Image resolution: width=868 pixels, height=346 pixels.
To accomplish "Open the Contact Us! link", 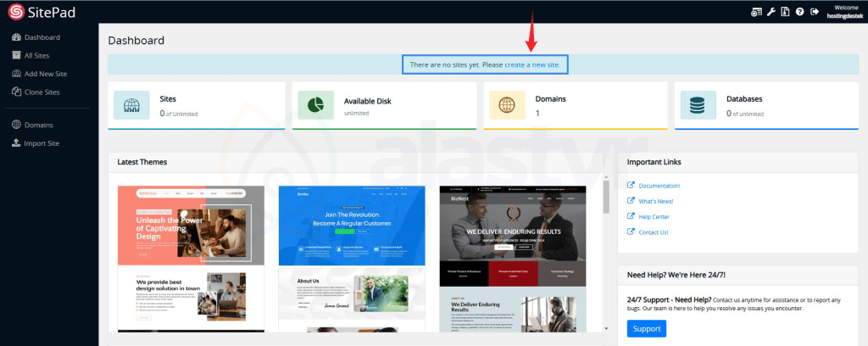I will pos(654,232).
